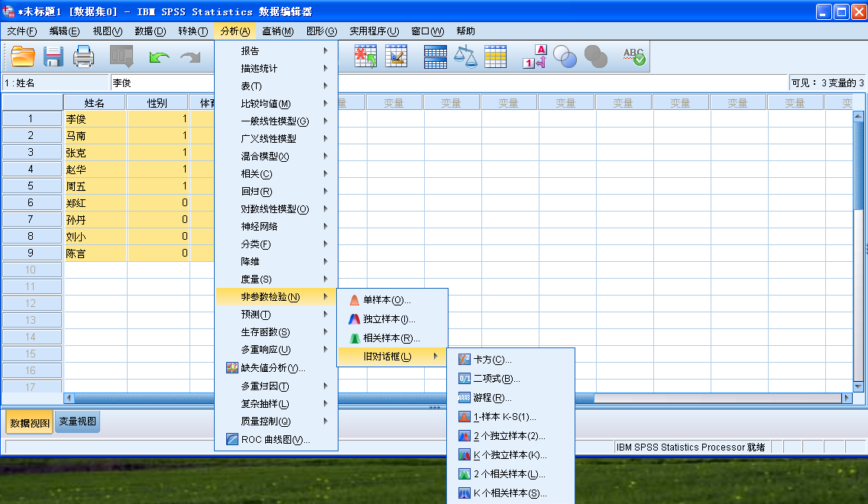Click the Weight Cases scales icon
Image resolution: width=868 pixels, height=504 pixels.
point(465,57)
